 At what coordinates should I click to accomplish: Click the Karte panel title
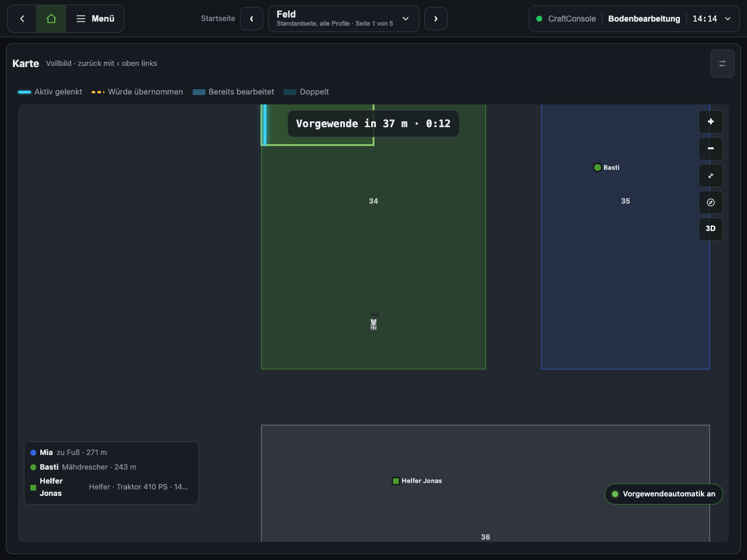click(x=26, y=64)
